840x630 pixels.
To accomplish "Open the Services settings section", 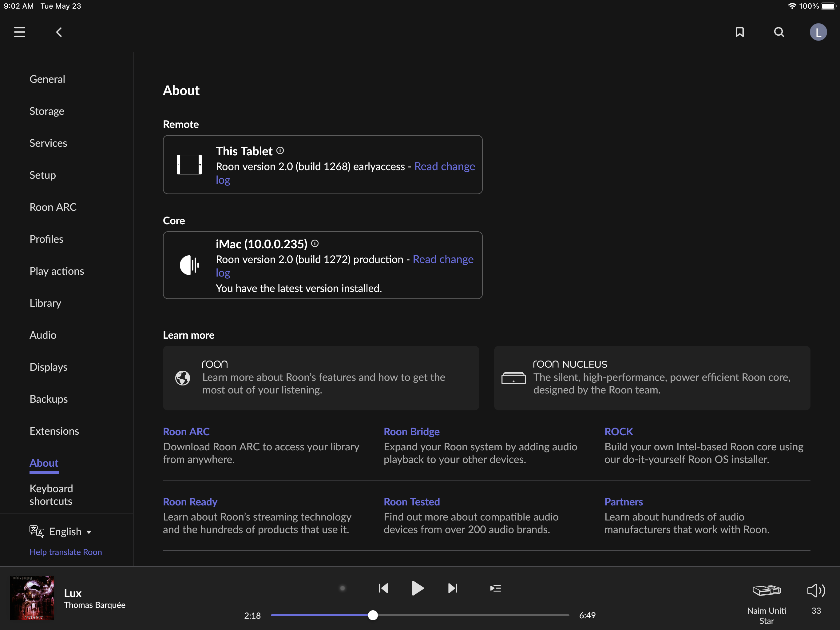I will [48, 143].
